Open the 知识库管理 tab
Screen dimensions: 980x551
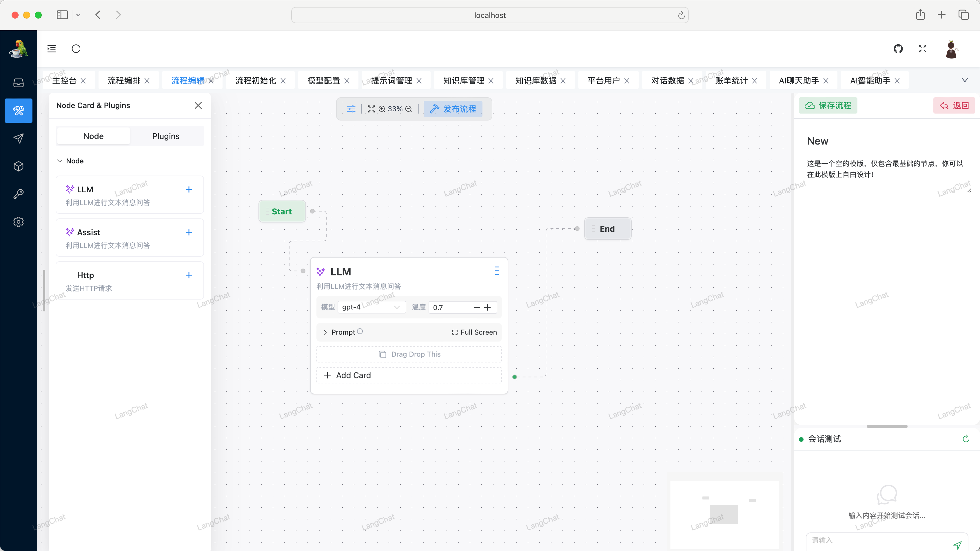click(463, 81)
